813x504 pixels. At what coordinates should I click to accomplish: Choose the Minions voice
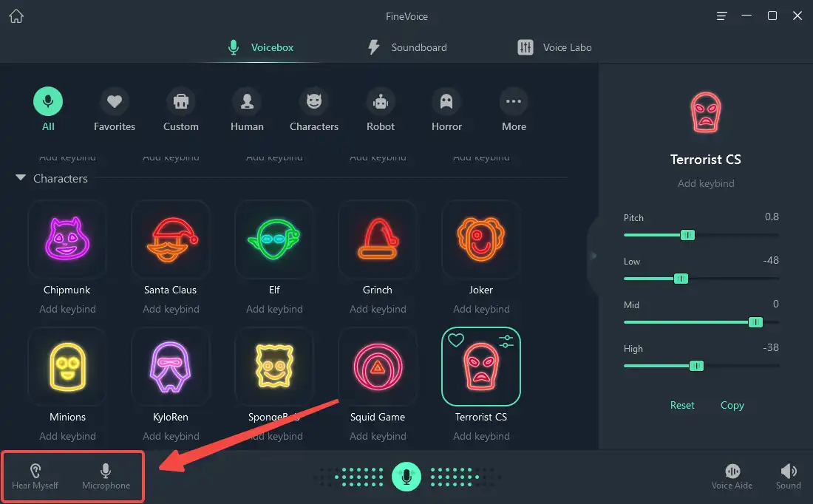tap(67, 366)
